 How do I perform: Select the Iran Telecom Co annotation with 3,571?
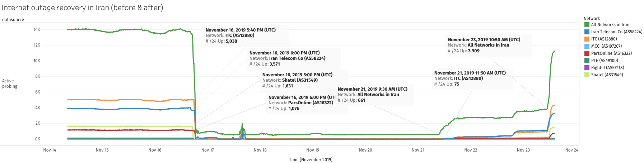287,58
